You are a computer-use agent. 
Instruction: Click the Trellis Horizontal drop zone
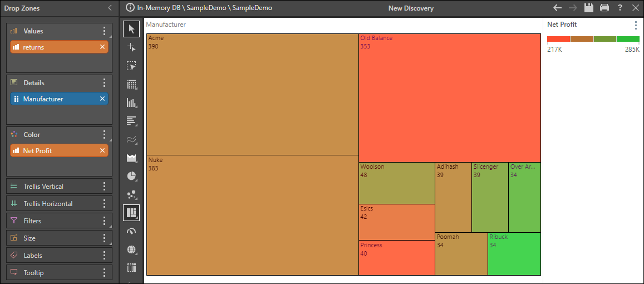click(x=59, y=203)
